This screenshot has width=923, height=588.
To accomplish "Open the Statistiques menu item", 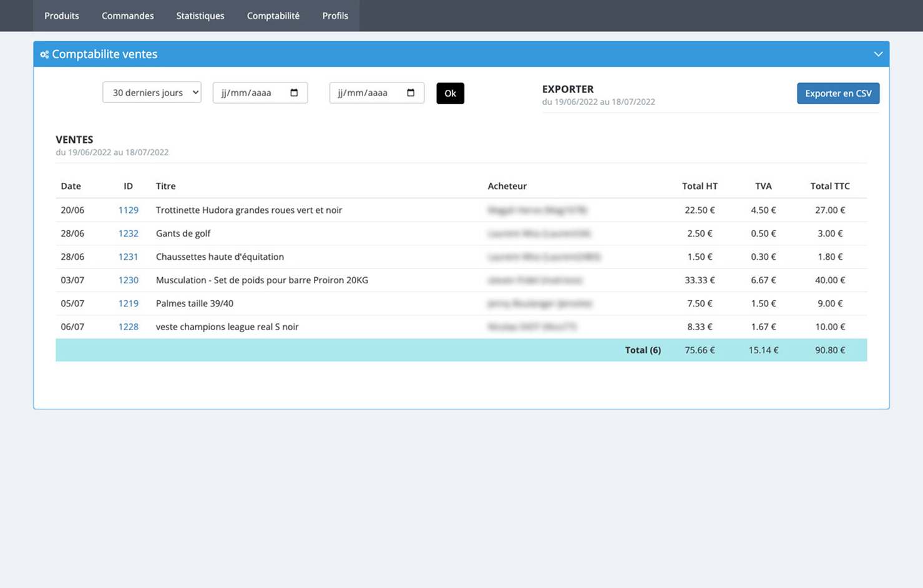I will pyautogui.click(x=200, y=16).
